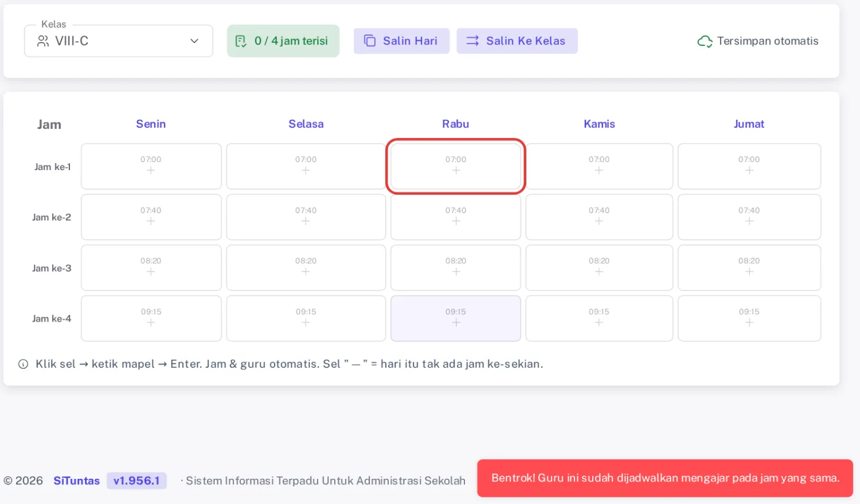Click the hint text starting "Klik sel"
The height and width of the screenshot is (504, 860).
tap(289, 364)
